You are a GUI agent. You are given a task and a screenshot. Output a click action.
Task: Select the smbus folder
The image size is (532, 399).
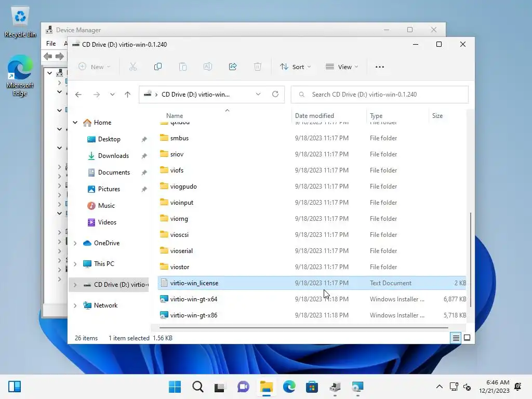coord(312,138)
